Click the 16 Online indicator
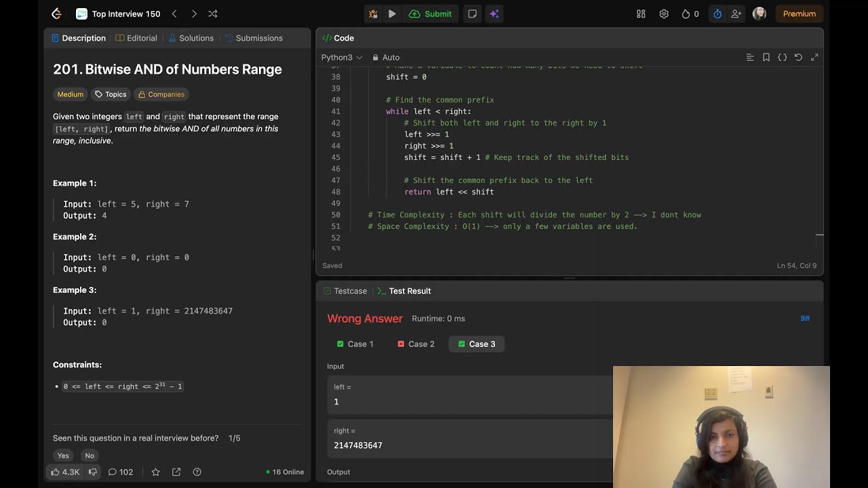Image resolution: width=868 pixels, height=488 pixels. [x=285, y=472]
